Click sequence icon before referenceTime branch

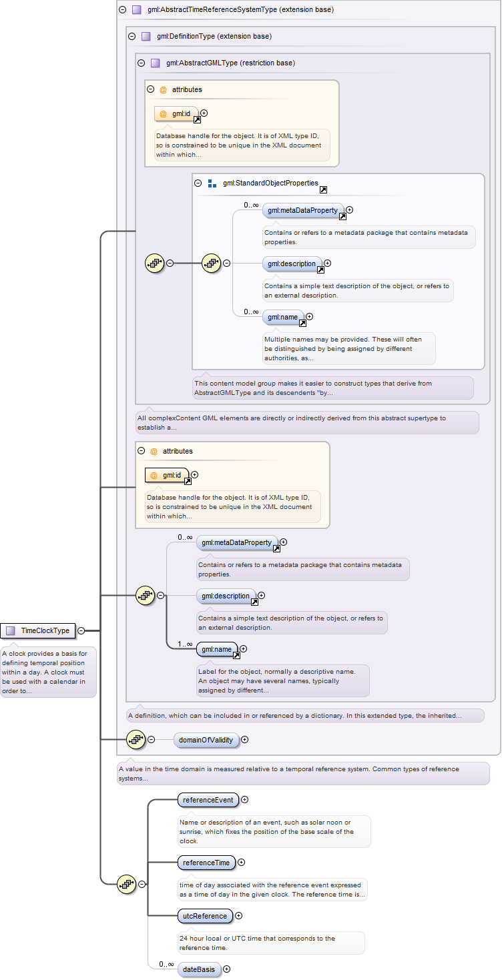tap(127, 885)
